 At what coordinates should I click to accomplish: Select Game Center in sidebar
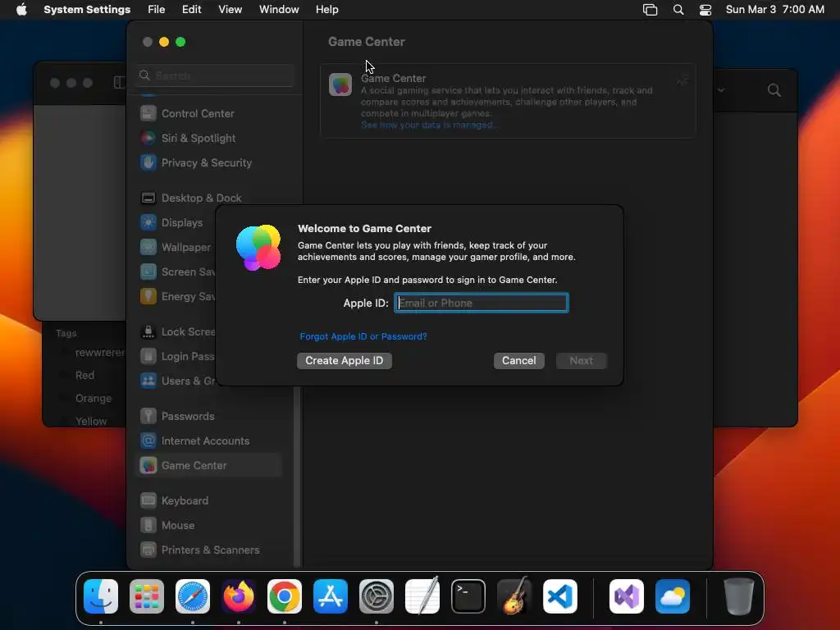pos(209,466)
